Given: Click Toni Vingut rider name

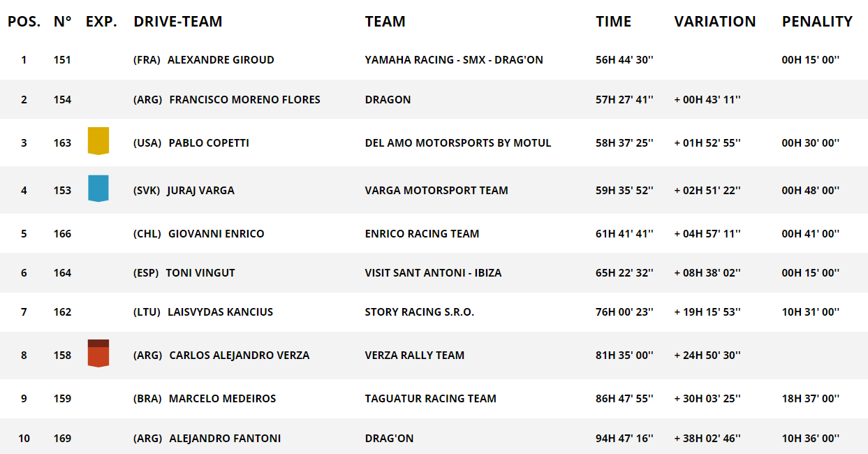Looking at the screenshot, I should pos(200,273).
